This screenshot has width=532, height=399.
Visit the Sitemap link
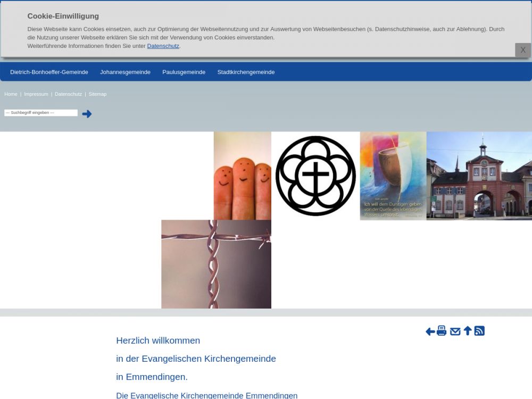[x=97, y=94]
